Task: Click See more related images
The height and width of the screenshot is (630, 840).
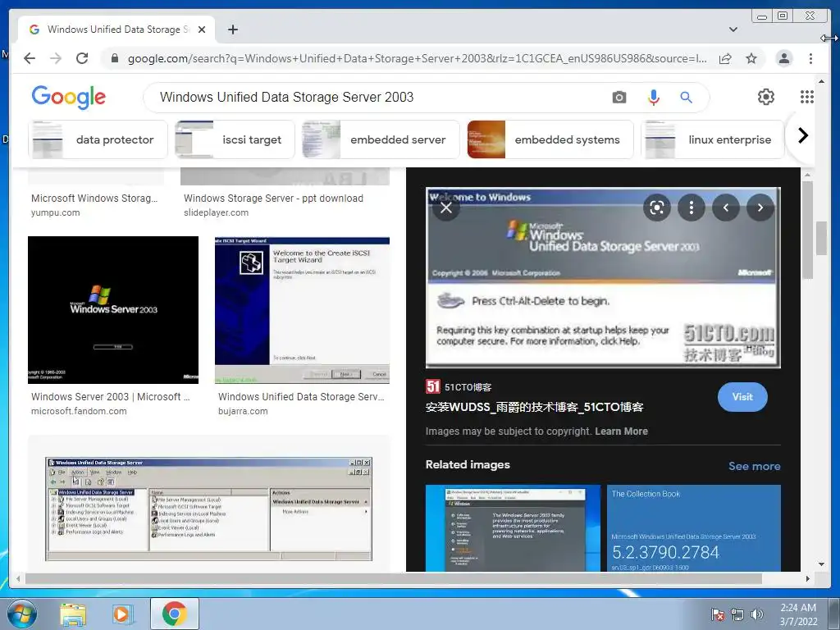Action: tap(755, 466)
